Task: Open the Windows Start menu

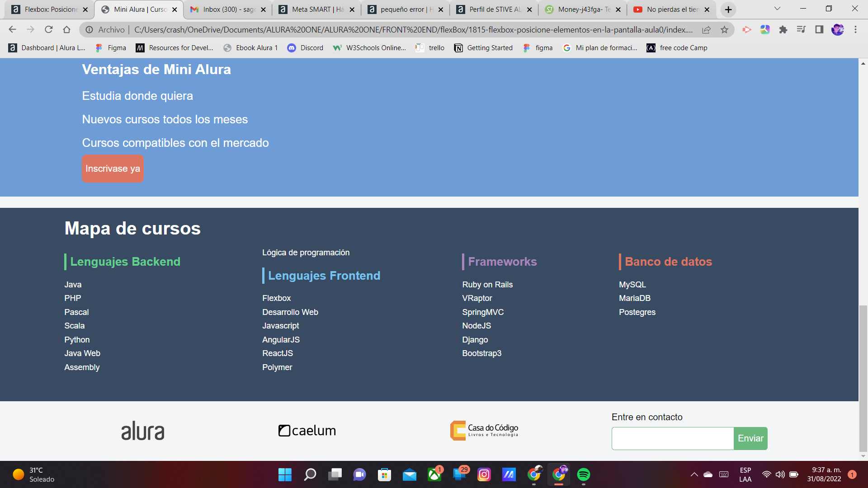Action: coord(285,474)
